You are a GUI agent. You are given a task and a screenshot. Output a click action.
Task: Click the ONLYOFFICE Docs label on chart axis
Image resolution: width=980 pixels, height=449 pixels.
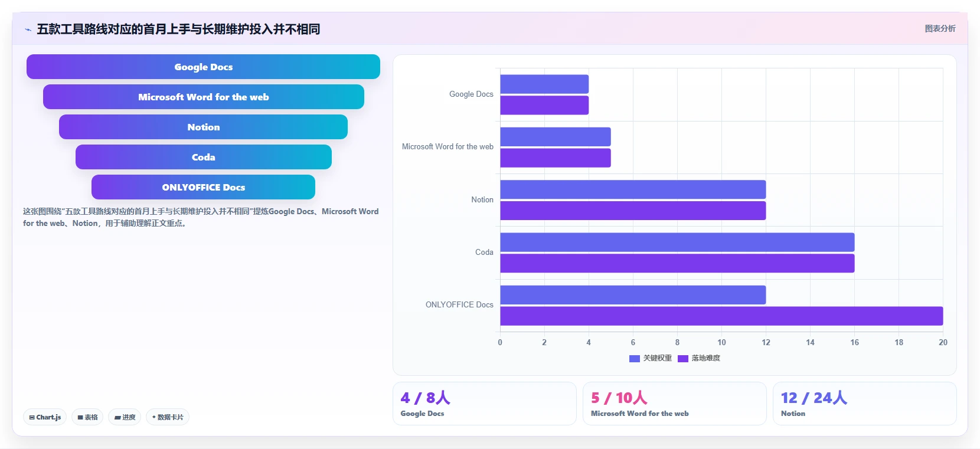(459, 304)
